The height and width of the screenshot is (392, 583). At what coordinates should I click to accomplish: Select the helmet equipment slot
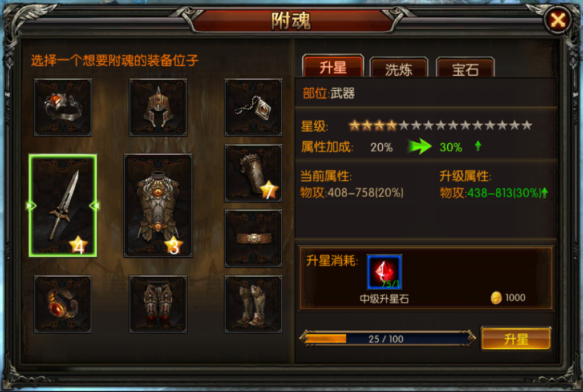click(158, 107)
